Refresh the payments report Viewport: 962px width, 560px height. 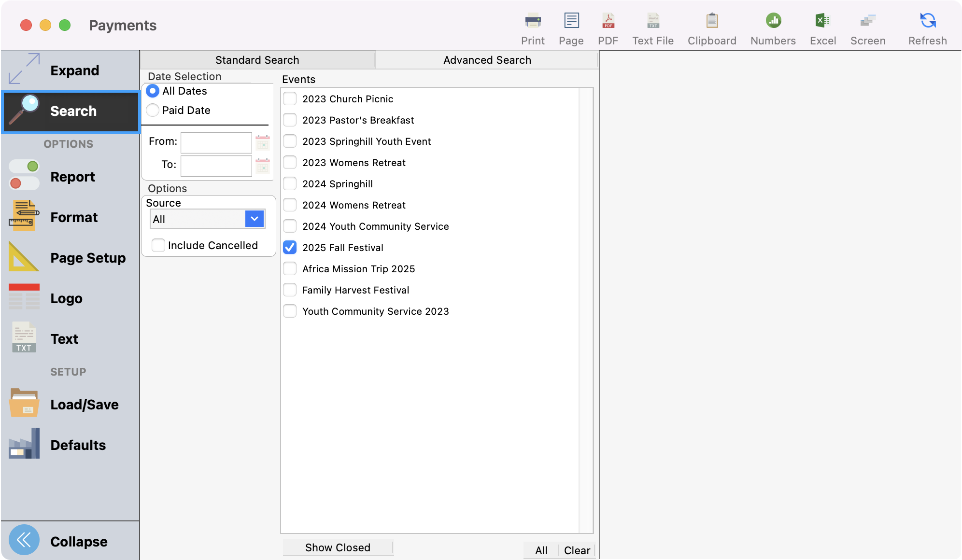point(926,27)
